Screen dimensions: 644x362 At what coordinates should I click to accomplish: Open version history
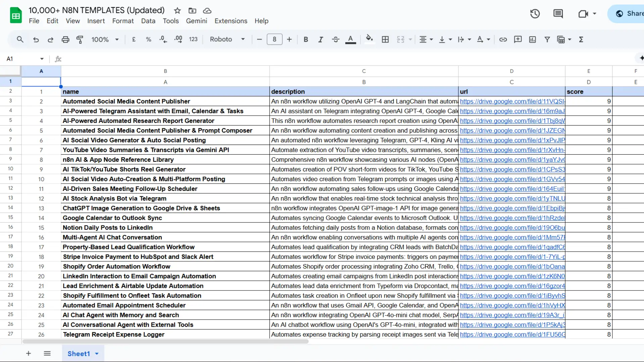tap(535, 14)
